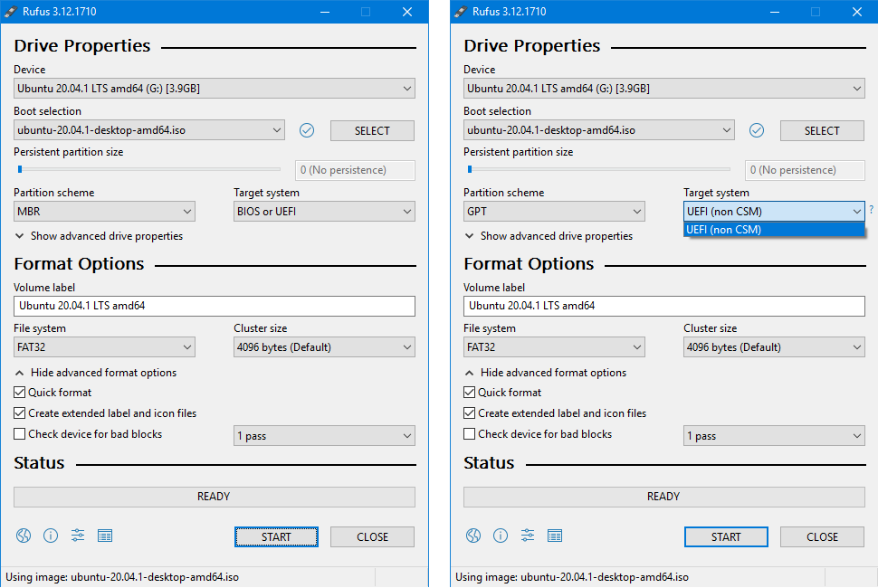Open language globe icon in right Rufus window
The width and height of the screenshot is (878, 588).
473,536
